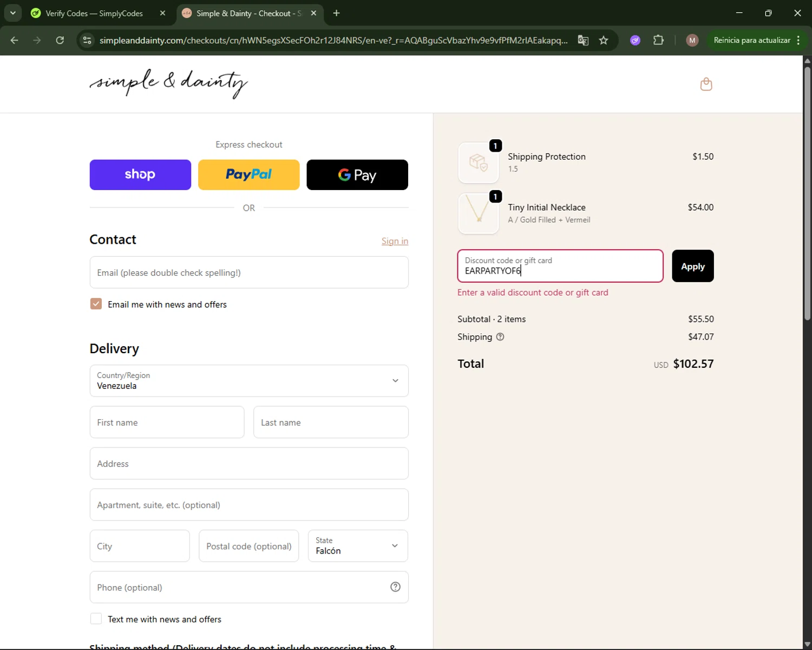The width and height of the screenshot is (812, 650).
Task: Click the browser address bar URL
Action: pyautogui.click(x=333, y=40)
